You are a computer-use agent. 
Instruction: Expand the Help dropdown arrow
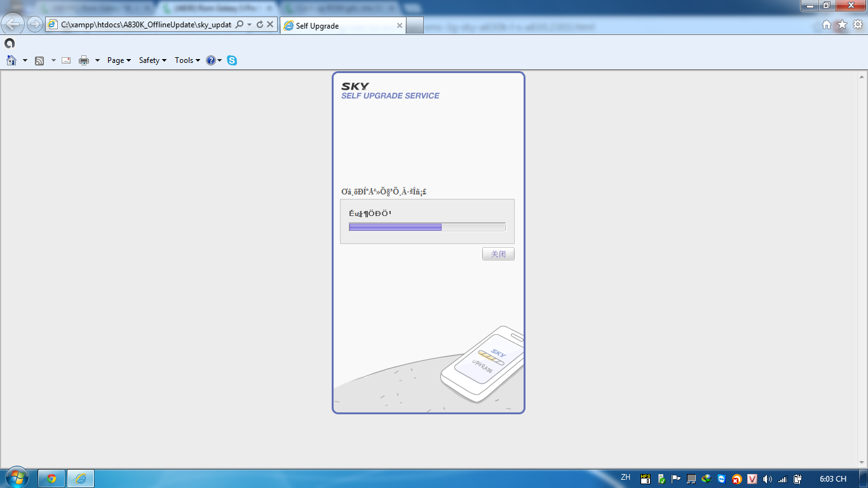220,60
